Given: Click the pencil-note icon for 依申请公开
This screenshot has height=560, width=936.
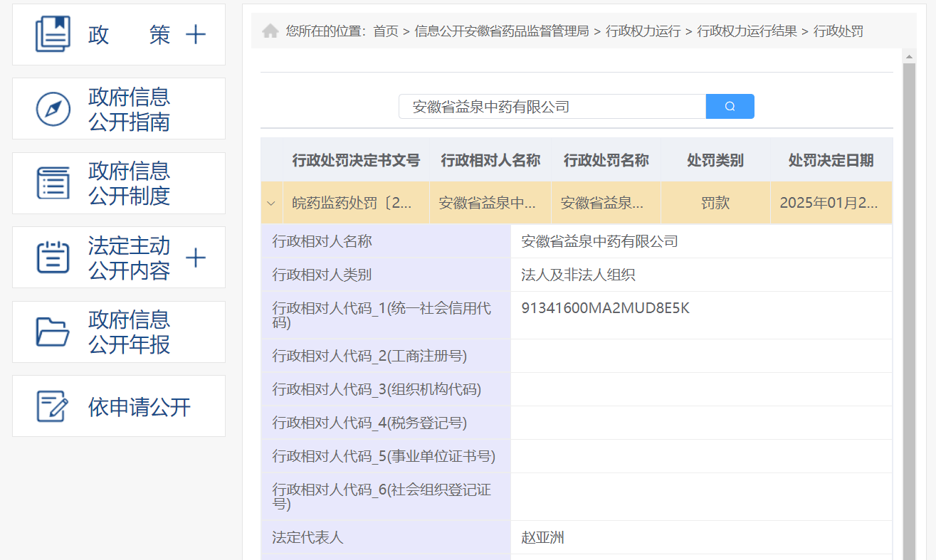Looking at the screenshot, I should [x=53, y=406].
